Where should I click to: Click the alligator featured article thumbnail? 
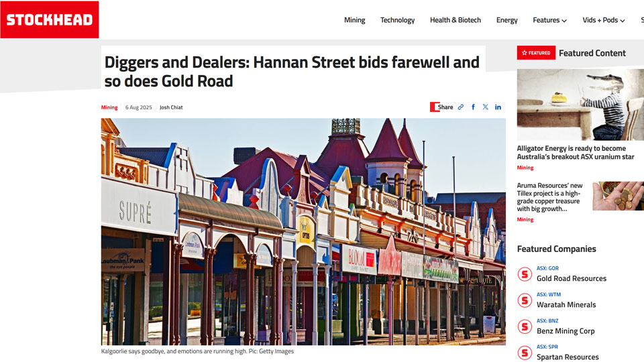point(580,105)
